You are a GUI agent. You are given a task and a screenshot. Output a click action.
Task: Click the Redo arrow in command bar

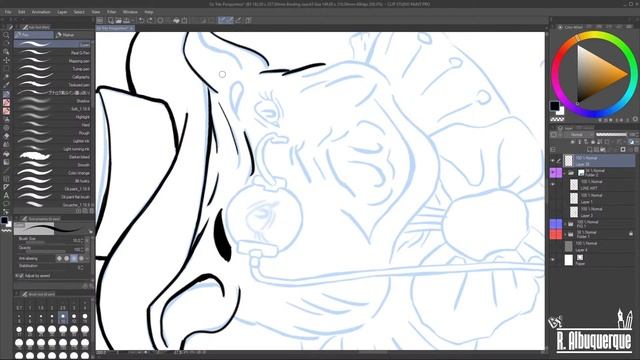pos(150,20)
